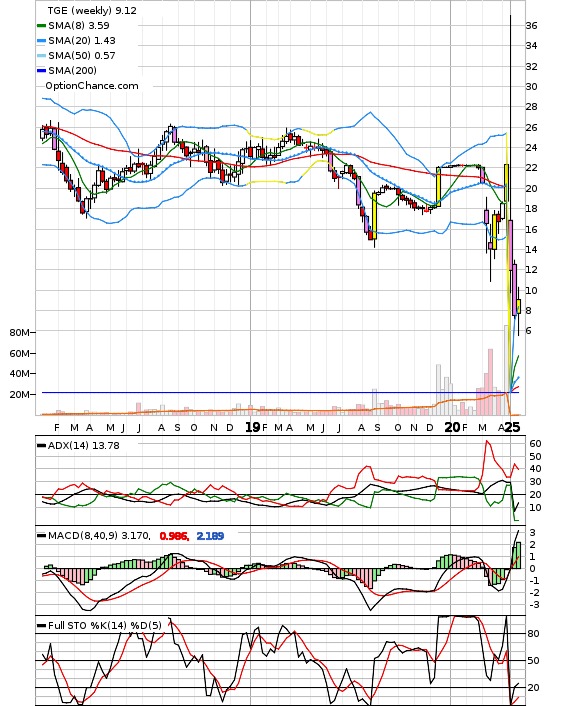This screenshot has width=566, height=706.
Task: Click the bold 19 year marker on time axis
Action: 253,427
